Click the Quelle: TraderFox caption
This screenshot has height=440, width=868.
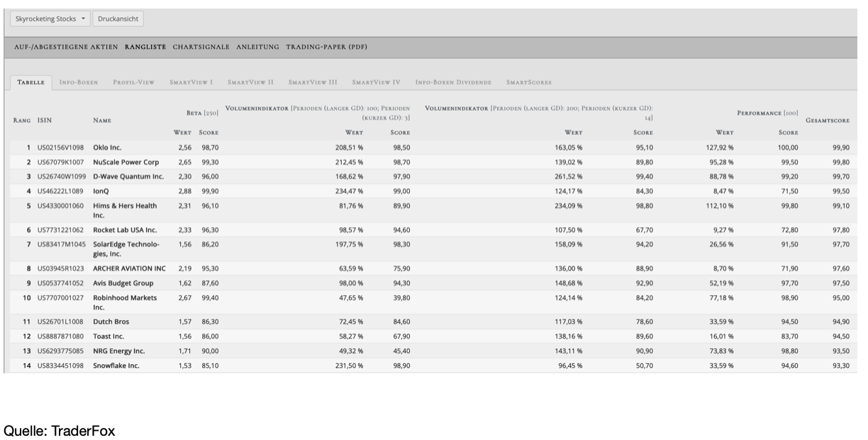[60, 430]
